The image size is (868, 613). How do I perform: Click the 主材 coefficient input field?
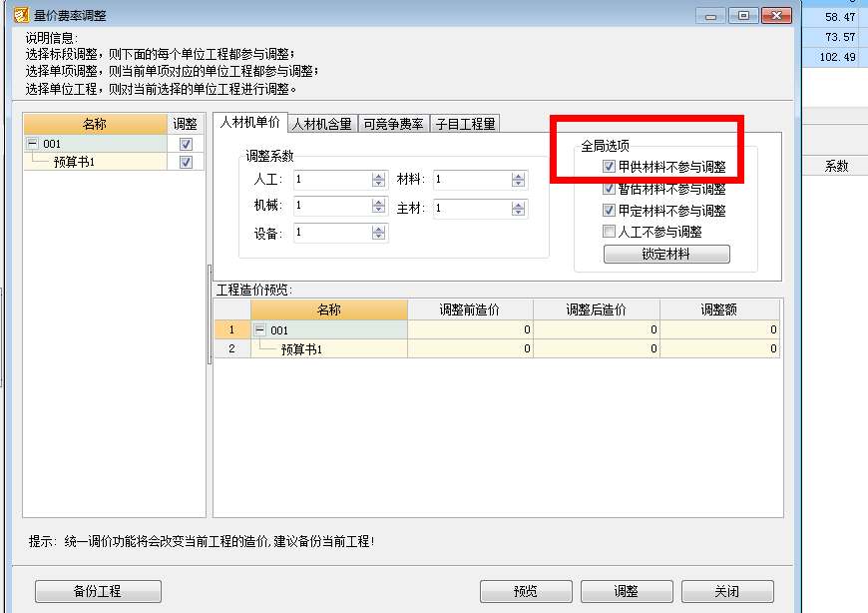[472, 209]
